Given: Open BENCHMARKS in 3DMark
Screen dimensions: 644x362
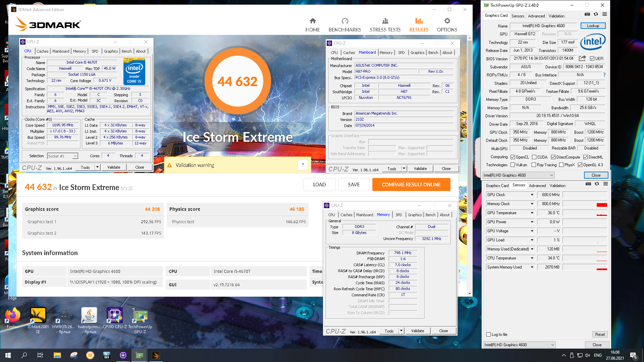Looking at the screenshot, I should click(x=345, y=25).
